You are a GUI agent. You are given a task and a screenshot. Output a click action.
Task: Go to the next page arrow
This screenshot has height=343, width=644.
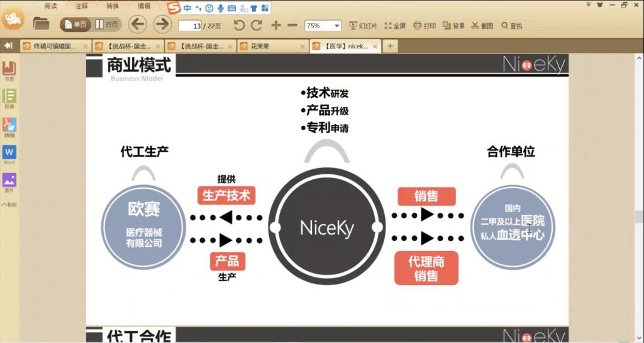pos(162,25)
